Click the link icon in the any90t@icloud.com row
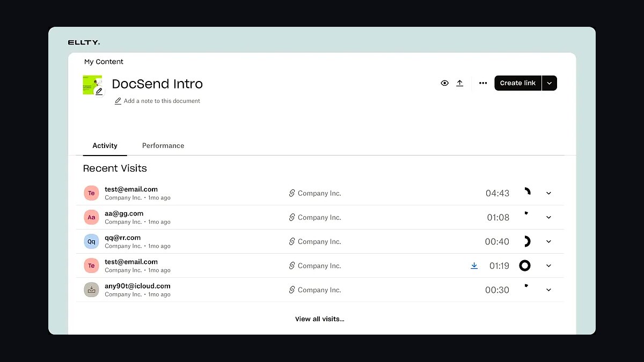This screenshot has height=362, width=644. point(292,290)
